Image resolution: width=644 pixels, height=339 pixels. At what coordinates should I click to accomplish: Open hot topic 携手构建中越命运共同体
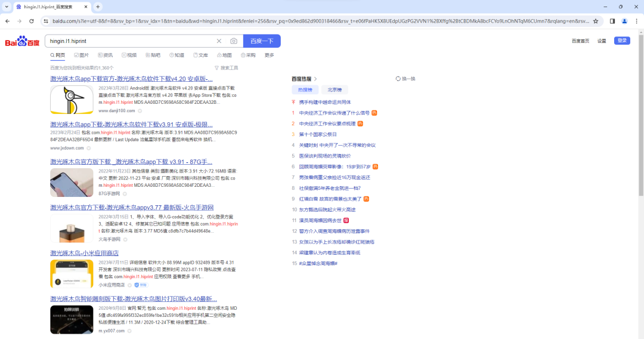pos(325,102)
